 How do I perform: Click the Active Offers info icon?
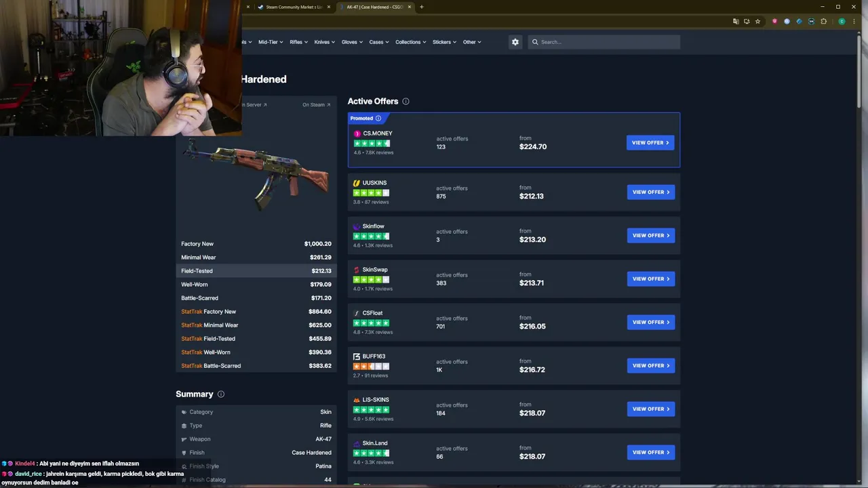click(x=406, y=101)
